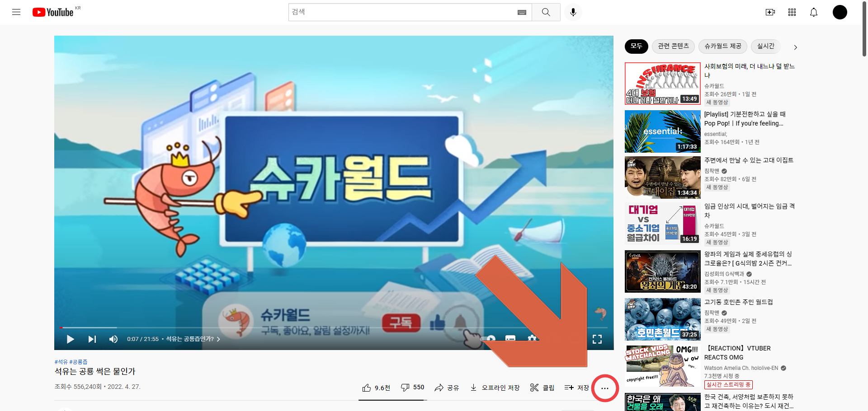Click the magnifier search button
The image size is (868, 411).
[x=546, y=12]
